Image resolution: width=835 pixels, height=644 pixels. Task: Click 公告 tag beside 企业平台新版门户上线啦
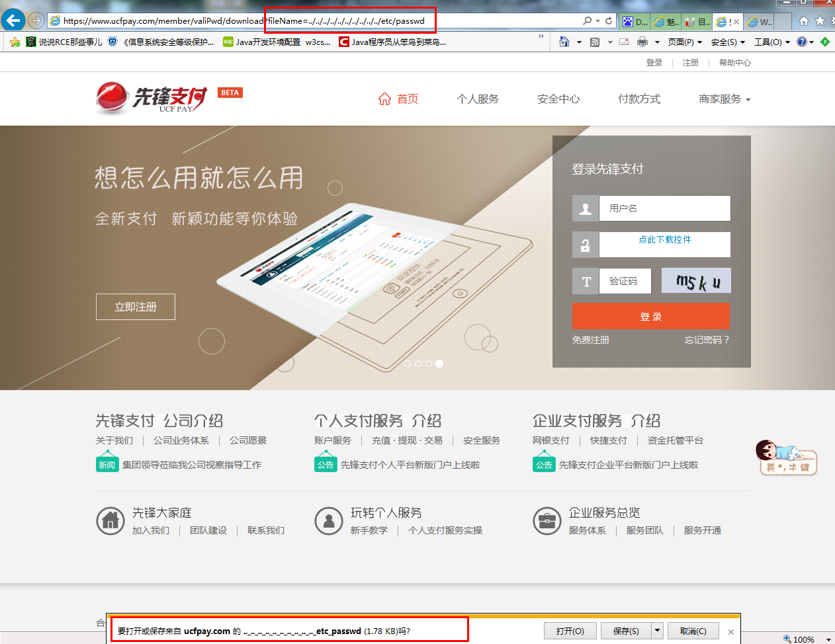point(544,464)
